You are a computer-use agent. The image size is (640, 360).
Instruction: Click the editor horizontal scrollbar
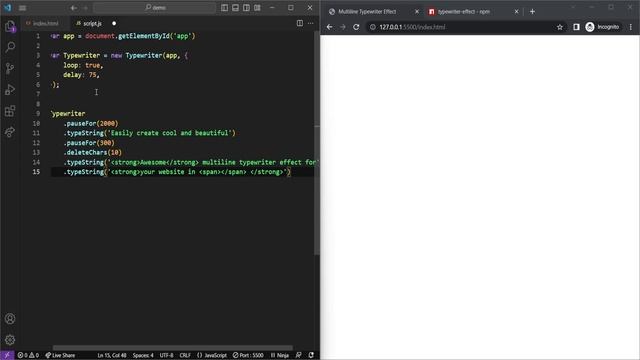[173, 348]
